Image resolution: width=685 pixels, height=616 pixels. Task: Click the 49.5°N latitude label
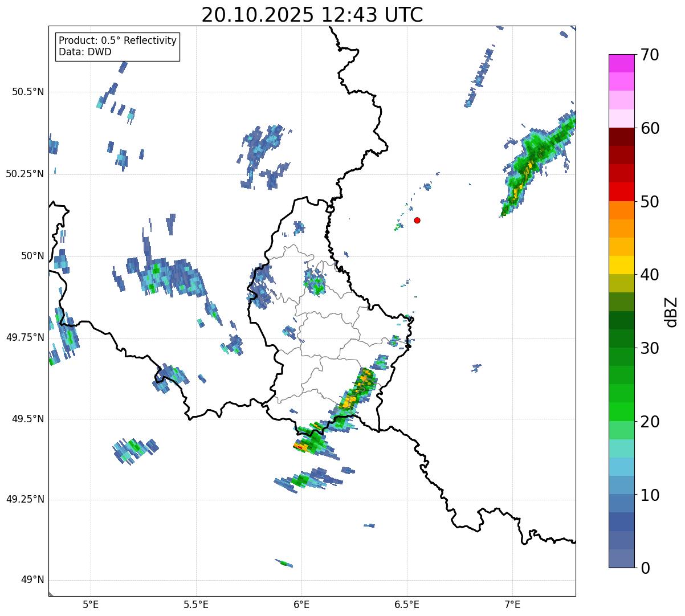(28, 419)
